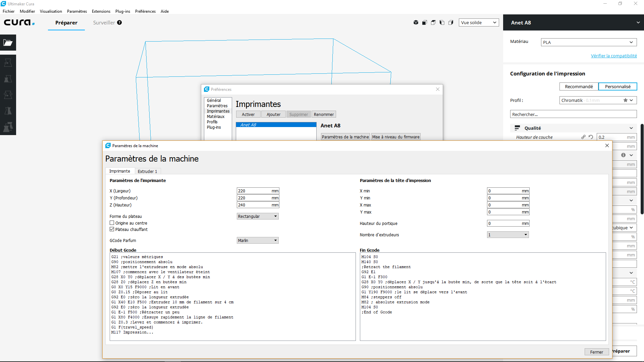Expand the Anet A8 printer selector
Viewport: 644px width, 362px height.
574,22
